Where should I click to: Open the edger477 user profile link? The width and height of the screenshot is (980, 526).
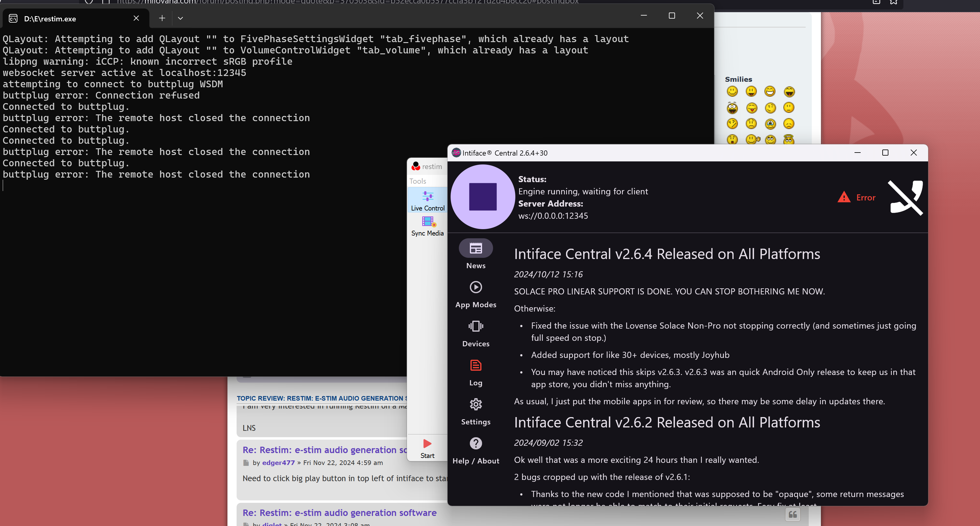coord(278,463)
